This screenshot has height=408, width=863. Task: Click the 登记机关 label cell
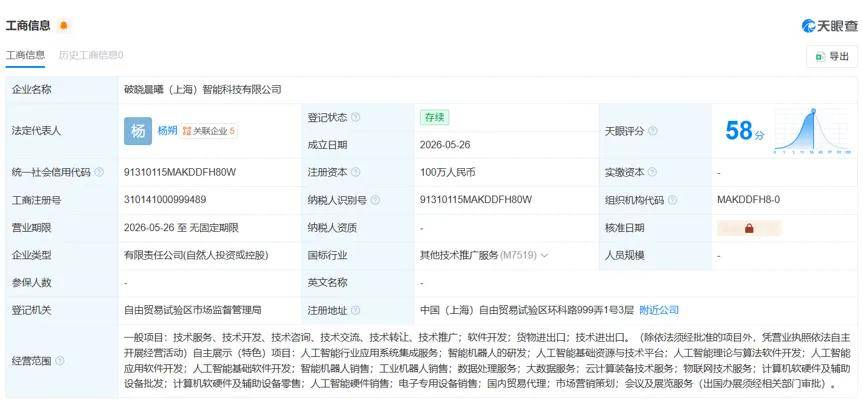[x=62, y=311]
